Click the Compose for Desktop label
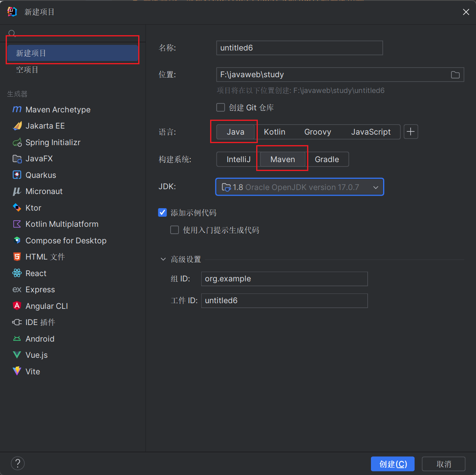Viewport: 476px width, 475px height. pos(66,241)
